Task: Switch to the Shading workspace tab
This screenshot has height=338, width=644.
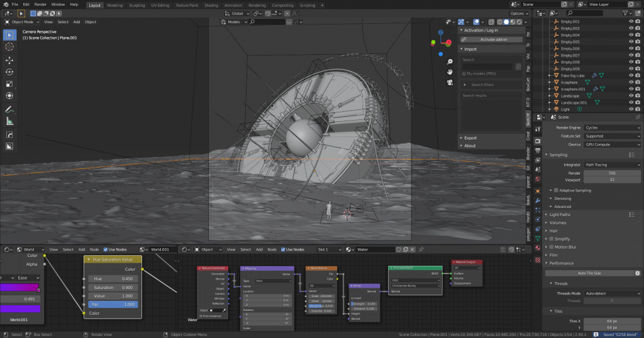Action: click(x=211, y=5)
